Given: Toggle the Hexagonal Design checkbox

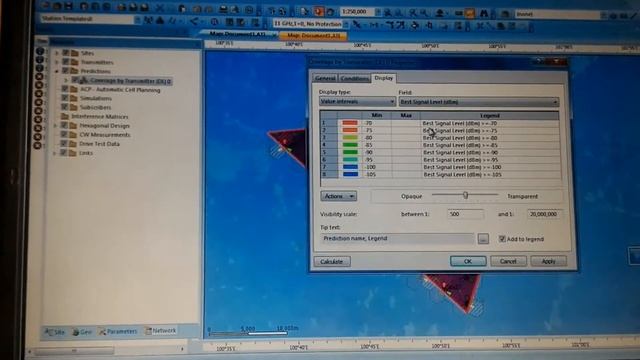Looking at the screenshot, I should click(64, 125).
